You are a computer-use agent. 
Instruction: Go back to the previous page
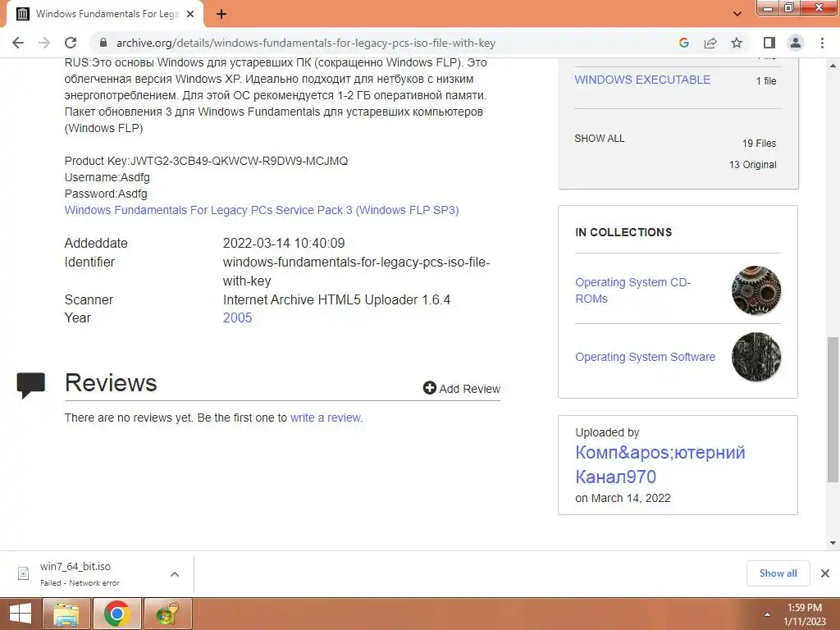click(x=18, y=43)
